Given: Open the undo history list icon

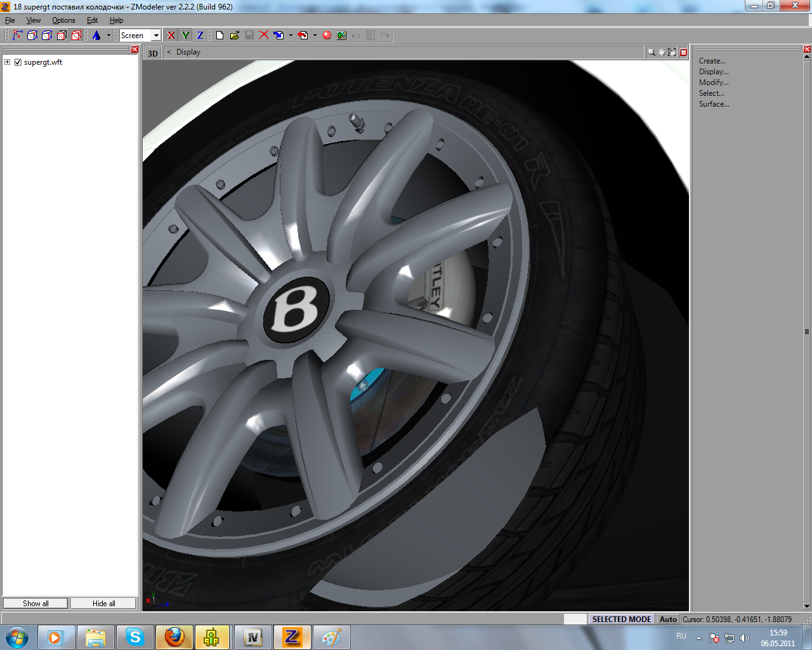Looking at the screenshot, I should 370,36.
